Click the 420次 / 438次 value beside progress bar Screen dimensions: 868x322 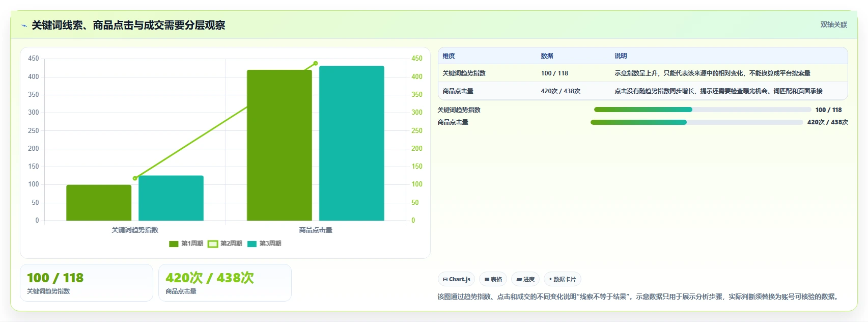(828, 122)
